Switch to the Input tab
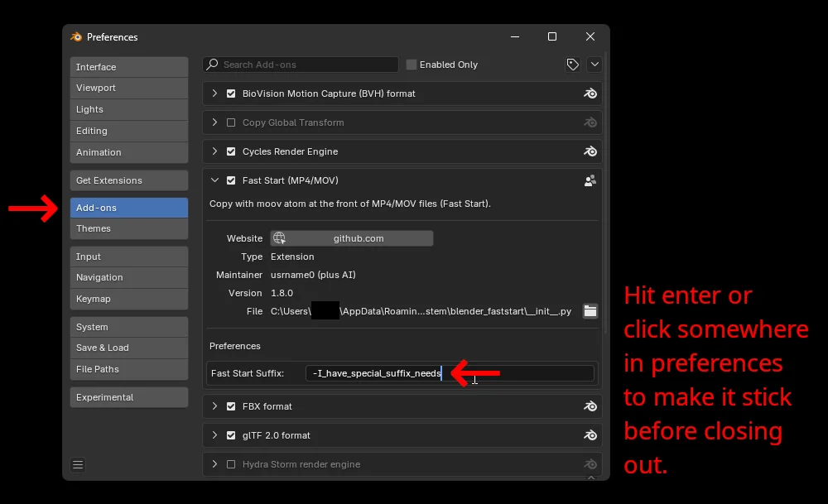Screen dimensions: 828x504 [x=129, y=257]
